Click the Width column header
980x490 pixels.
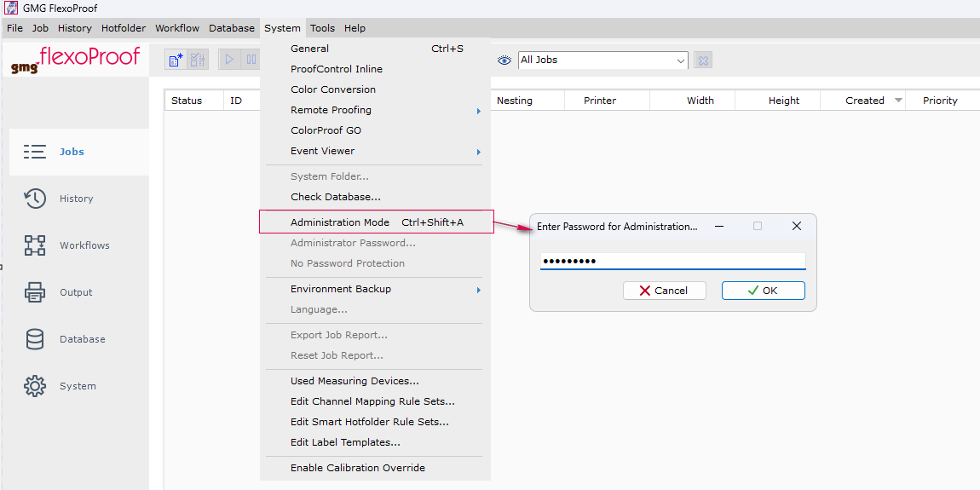693,101
